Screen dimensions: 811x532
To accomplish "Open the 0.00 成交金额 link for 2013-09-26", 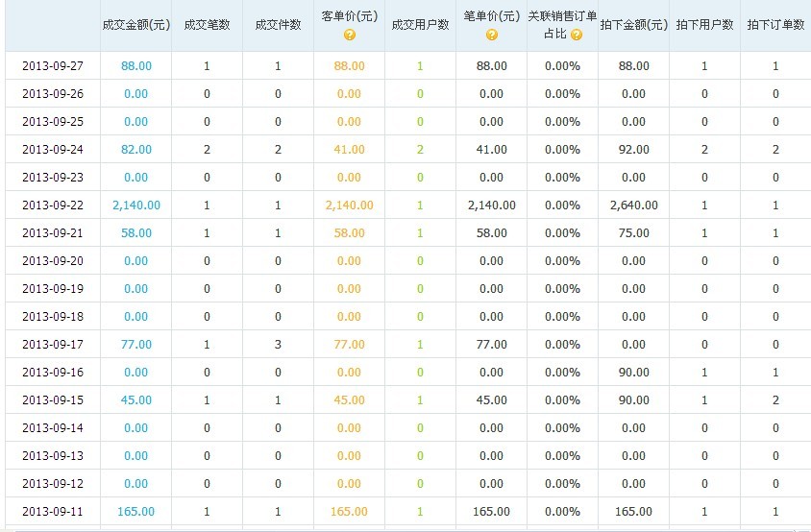I will 136,94.
